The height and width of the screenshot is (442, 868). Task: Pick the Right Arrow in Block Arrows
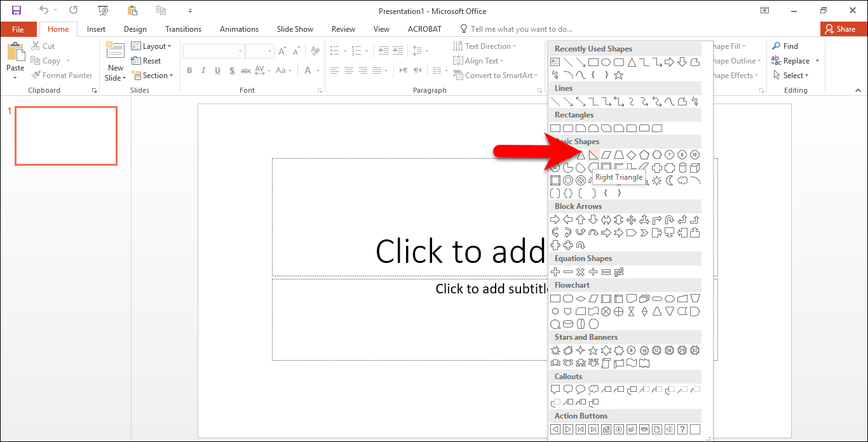[x=555, y=220]
